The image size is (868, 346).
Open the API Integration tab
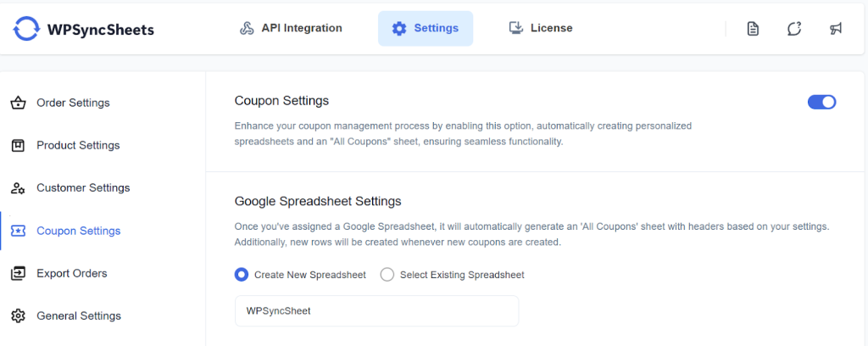(x=291, y=28)
